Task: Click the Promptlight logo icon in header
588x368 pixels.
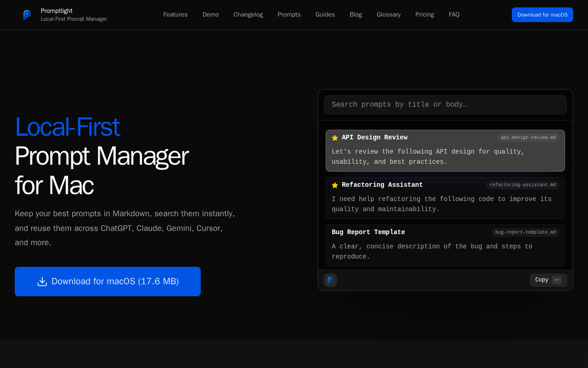Action: coord(27,15)
